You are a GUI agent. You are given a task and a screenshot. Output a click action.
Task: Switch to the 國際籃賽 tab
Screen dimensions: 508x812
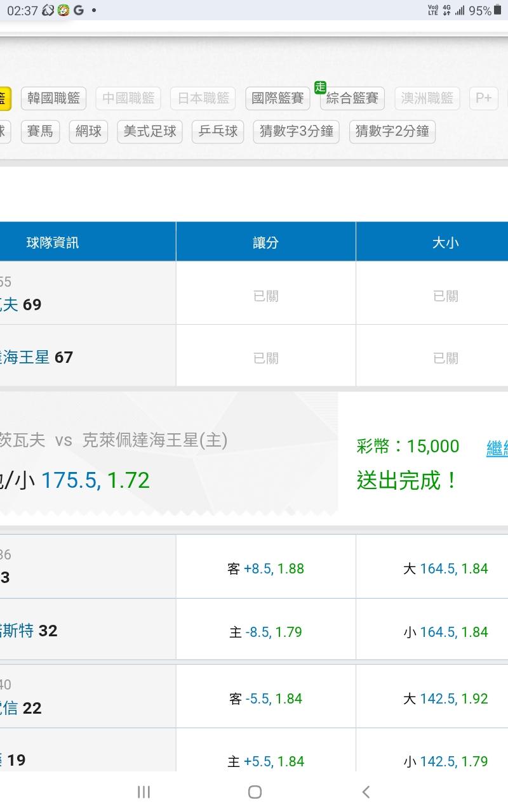click(277, 98)
